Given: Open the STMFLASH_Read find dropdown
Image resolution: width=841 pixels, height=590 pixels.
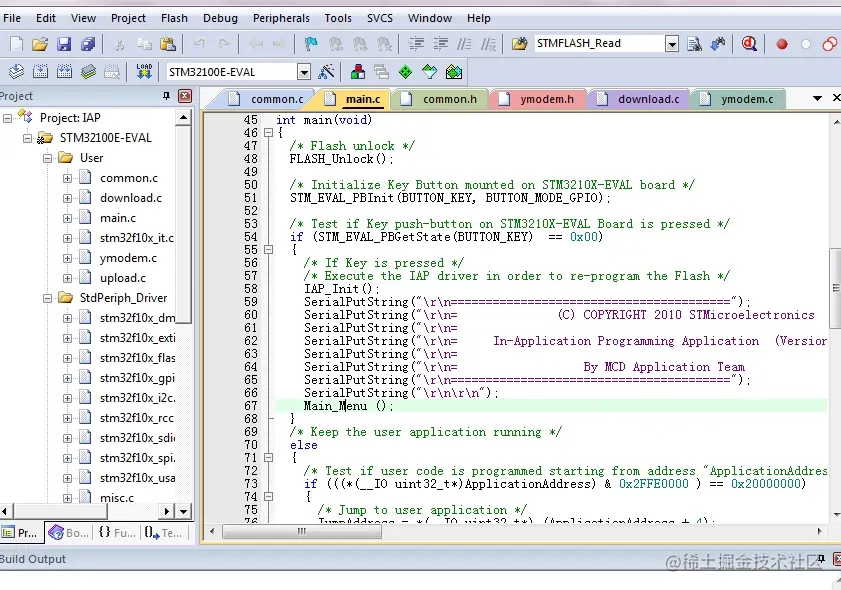Looking at the screenshot, I should (672, 44).
